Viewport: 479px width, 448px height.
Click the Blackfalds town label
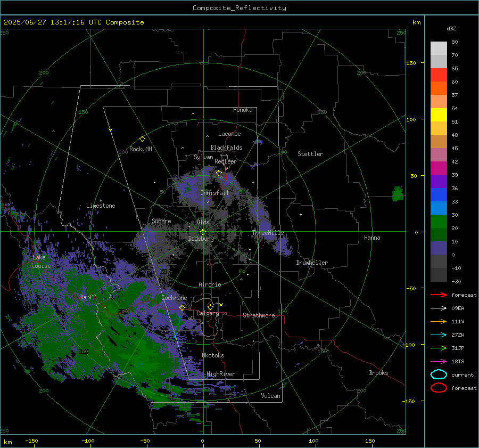tap(226, 148)
